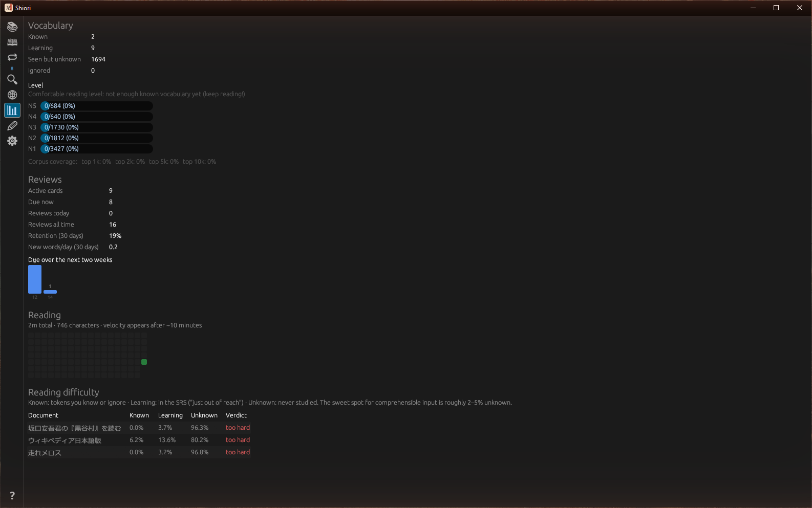Open the reader open-book icon
The image size is (812, 508).
click(x=12, y=42)
